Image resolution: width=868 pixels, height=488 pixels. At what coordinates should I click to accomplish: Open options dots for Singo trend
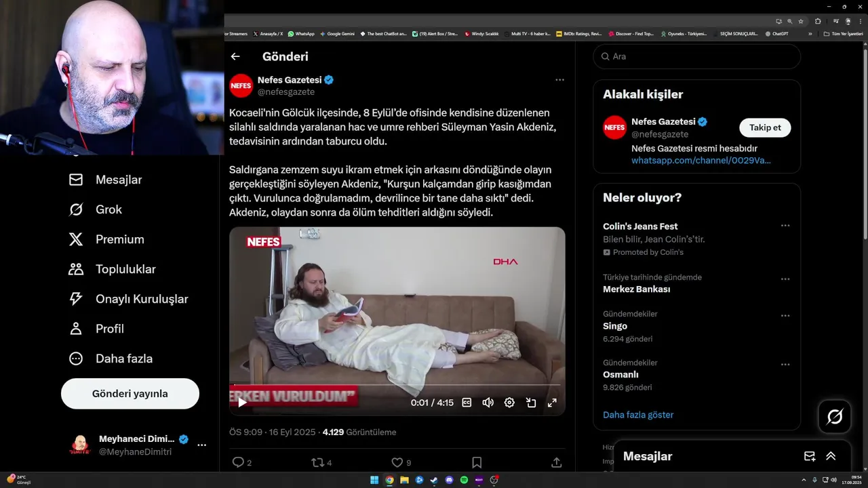(x=785, y=316)
